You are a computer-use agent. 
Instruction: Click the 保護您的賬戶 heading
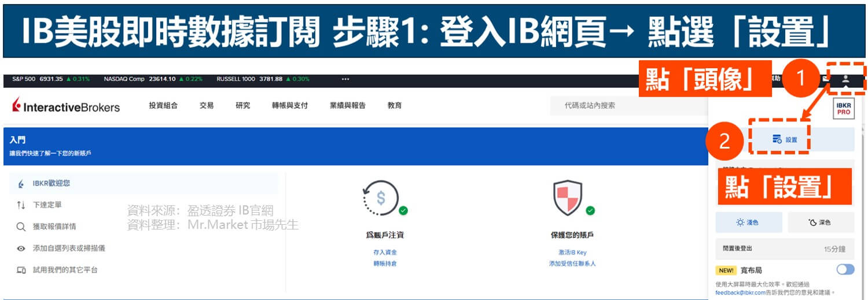click(x=572, y=235)
